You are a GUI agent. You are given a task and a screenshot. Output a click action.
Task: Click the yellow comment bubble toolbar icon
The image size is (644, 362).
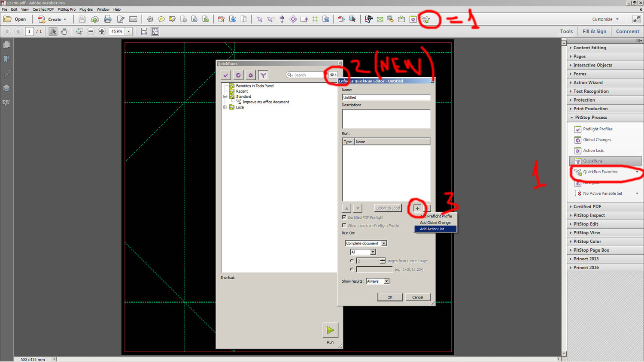(x=161, y=19)
